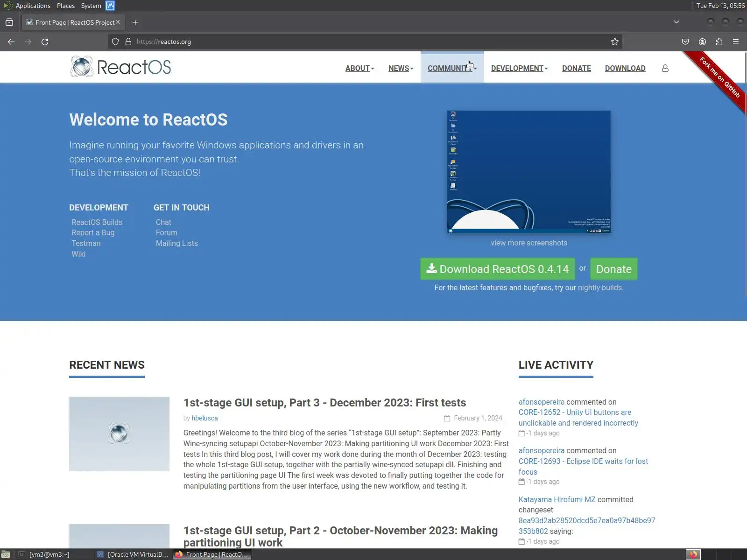
Task: Click the calendar icon beside February 1, 2024
Action: tap(447, 418)
